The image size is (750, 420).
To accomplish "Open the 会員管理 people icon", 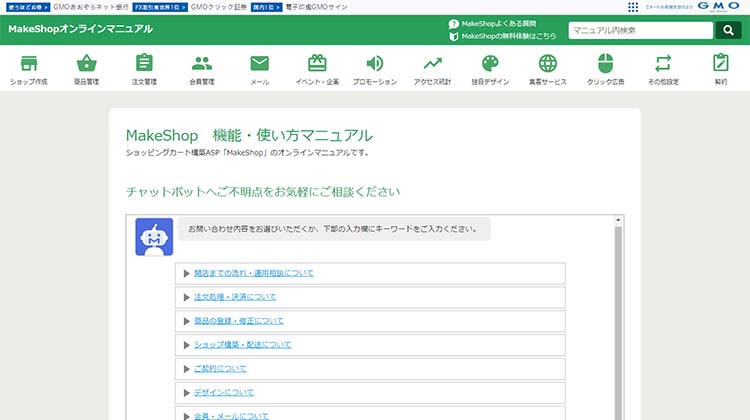I will coord(202,63).
